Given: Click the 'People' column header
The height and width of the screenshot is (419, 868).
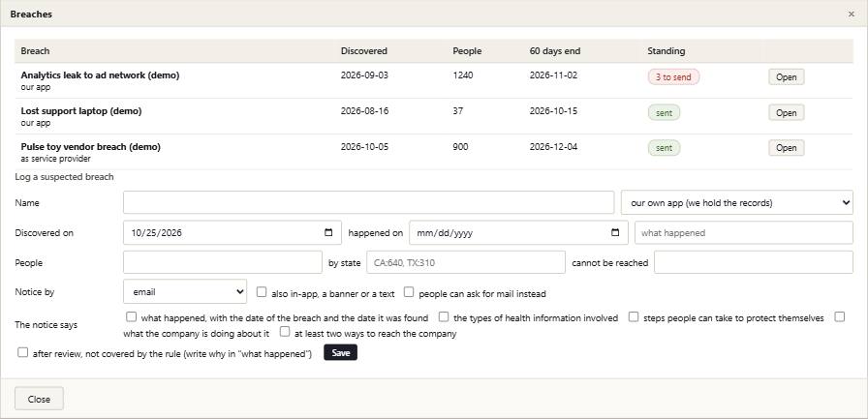Looking at the screenshot, I should pos(467,51).
